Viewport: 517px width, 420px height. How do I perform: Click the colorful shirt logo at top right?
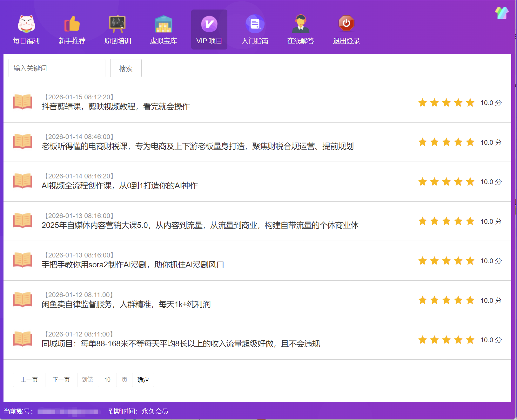pos(501,13)
